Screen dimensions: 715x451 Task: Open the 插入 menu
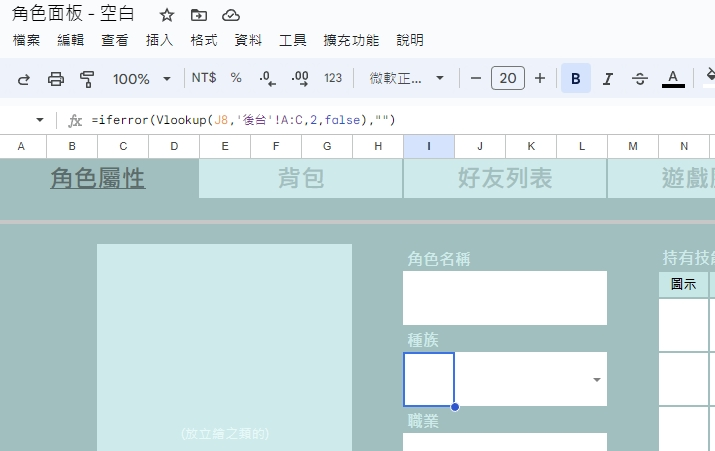coord(159,40)
